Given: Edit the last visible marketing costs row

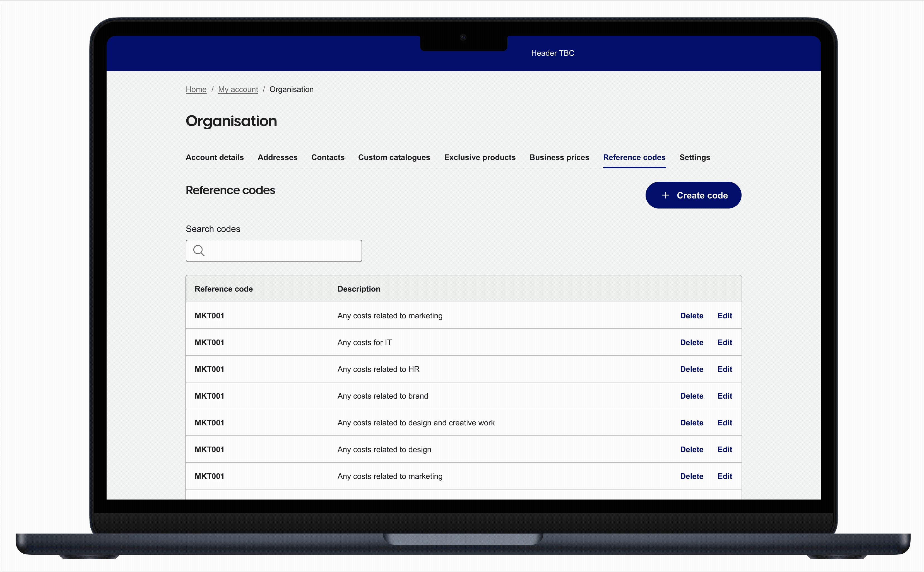Looking at the screenshot, I should [x=725, y=476].
